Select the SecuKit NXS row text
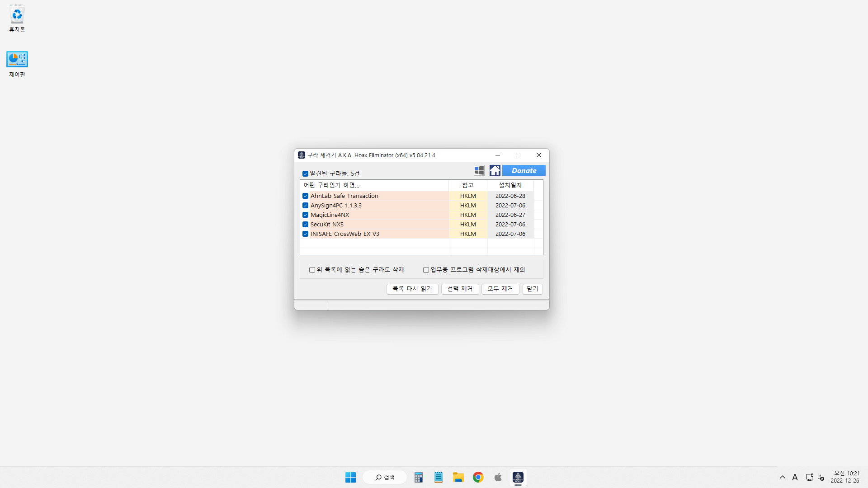The image size is (868, 488). point(327,225)
